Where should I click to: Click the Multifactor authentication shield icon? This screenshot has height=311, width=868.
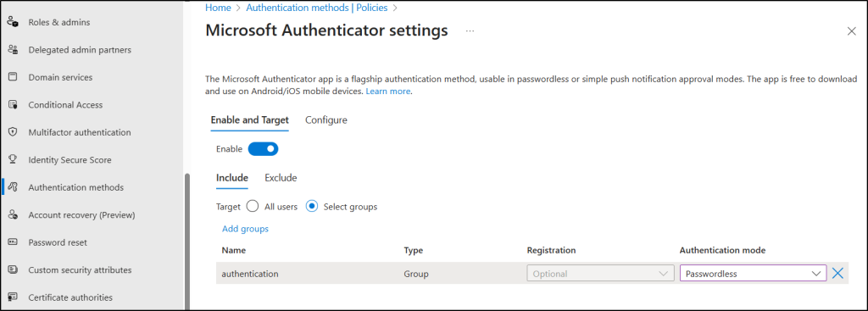click(14, 132)
